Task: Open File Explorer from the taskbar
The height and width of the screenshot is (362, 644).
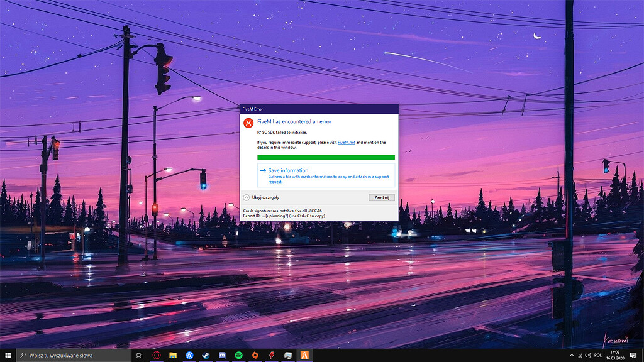Action: tap(173, 354)
